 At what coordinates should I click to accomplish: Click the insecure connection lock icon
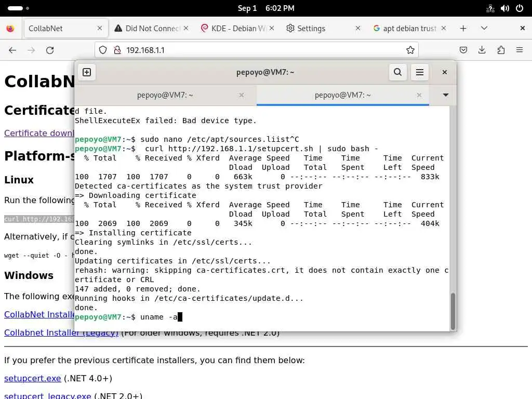(117, 50)
